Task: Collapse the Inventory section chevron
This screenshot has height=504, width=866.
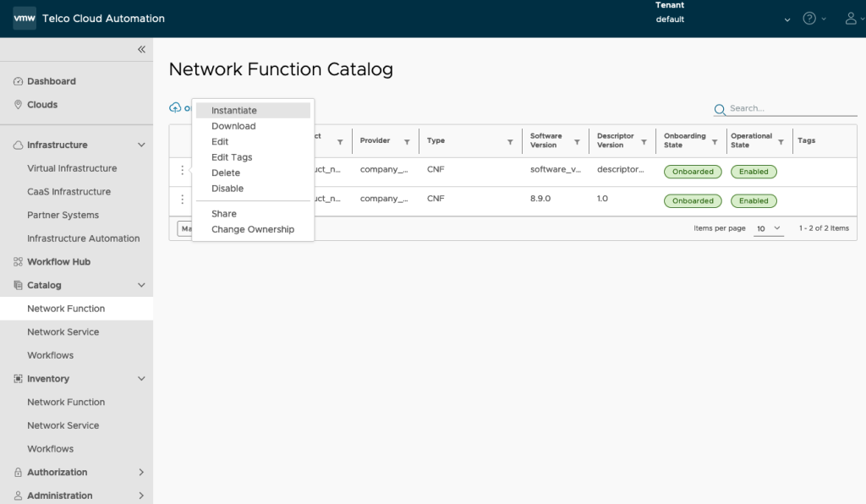Action: tap(141, 379)
